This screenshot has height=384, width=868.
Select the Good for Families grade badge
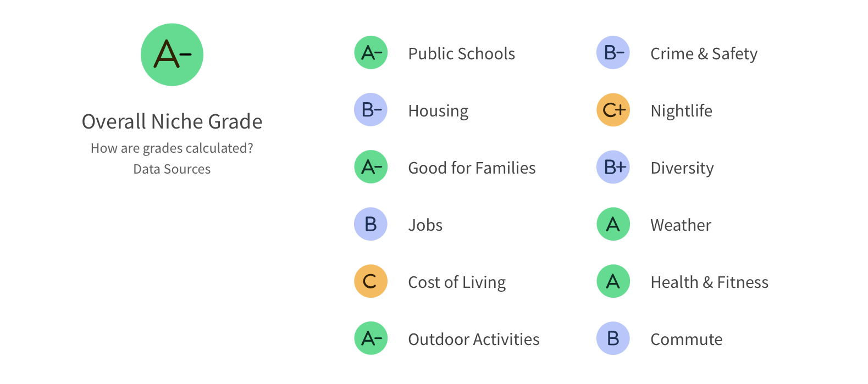pyautogui.click(x=371, y=167)
